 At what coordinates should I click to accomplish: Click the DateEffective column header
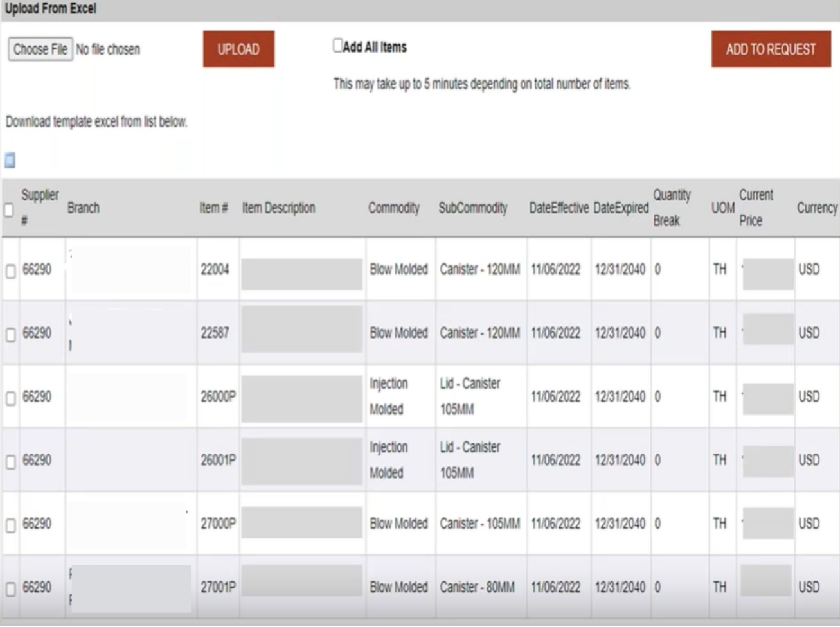559,208
